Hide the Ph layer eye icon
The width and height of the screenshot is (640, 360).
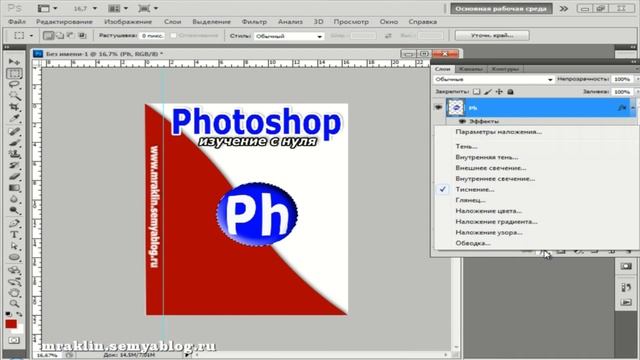[438, 107]
